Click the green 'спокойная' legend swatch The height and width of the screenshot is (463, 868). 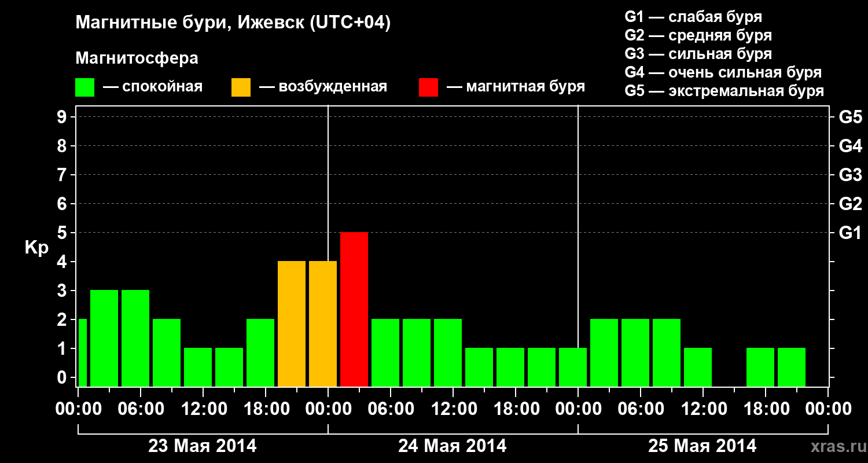point(85,87)
